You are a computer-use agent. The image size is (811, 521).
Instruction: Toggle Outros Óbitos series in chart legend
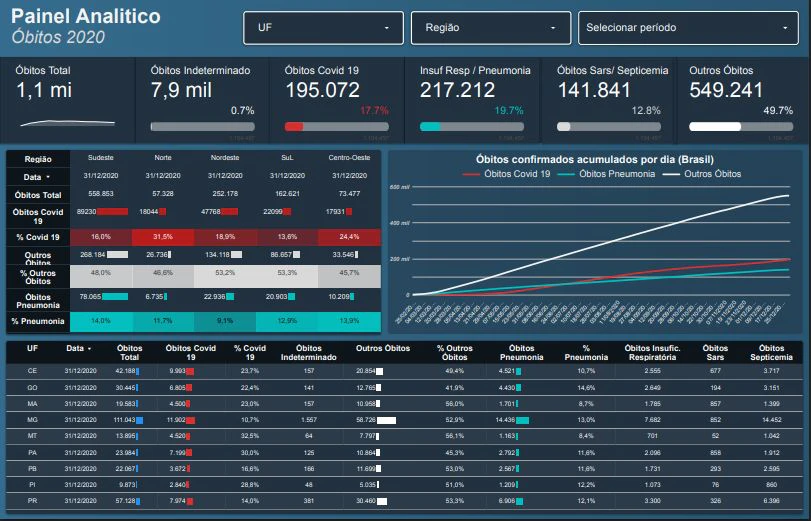click(702, 174)
